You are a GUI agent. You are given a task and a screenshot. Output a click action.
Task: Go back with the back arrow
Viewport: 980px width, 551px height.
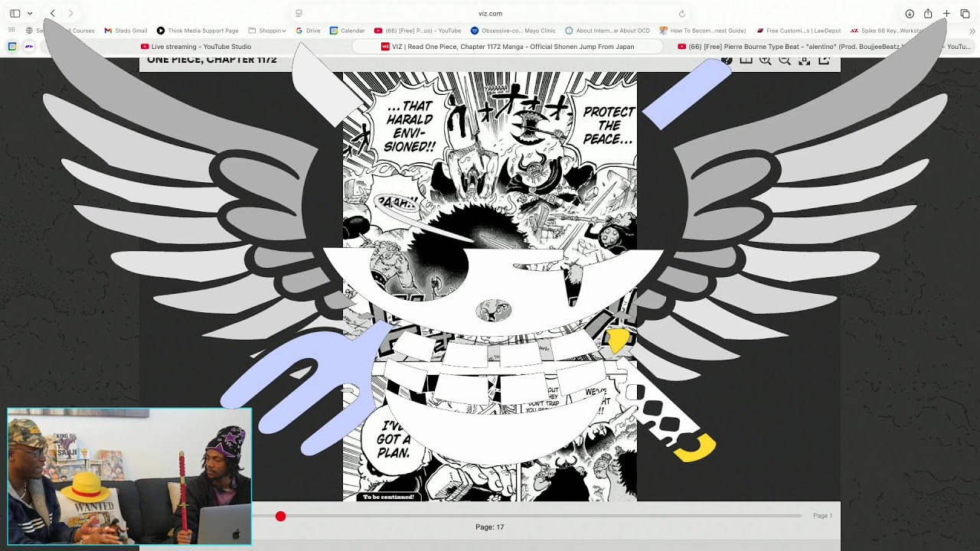click(x=53, y=13)
